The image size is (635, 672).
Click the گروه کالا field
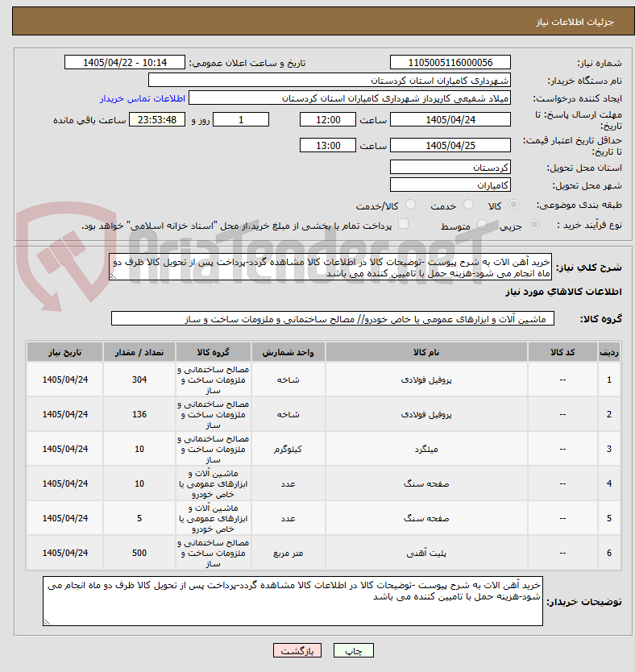coord(333,319)
